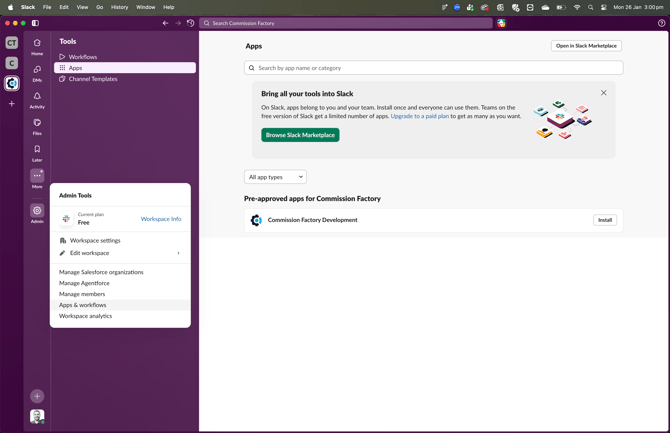This screenshot has width=670, height=433.
Task: Open the Home sidebar icon
Action: (x=37, y=44)
